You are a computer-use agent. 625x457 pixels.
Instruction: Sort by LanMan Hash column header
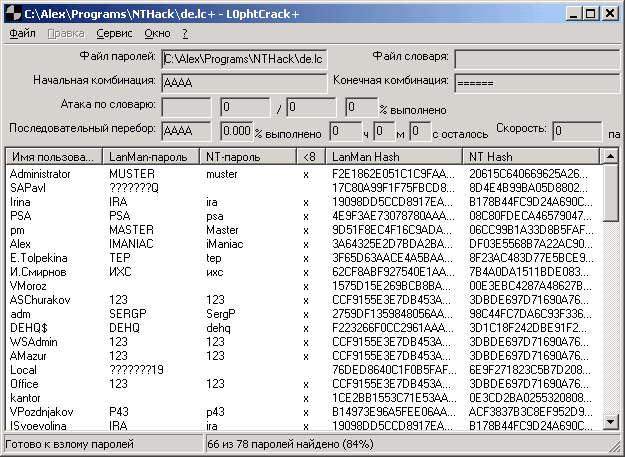(x=394, y=157)
